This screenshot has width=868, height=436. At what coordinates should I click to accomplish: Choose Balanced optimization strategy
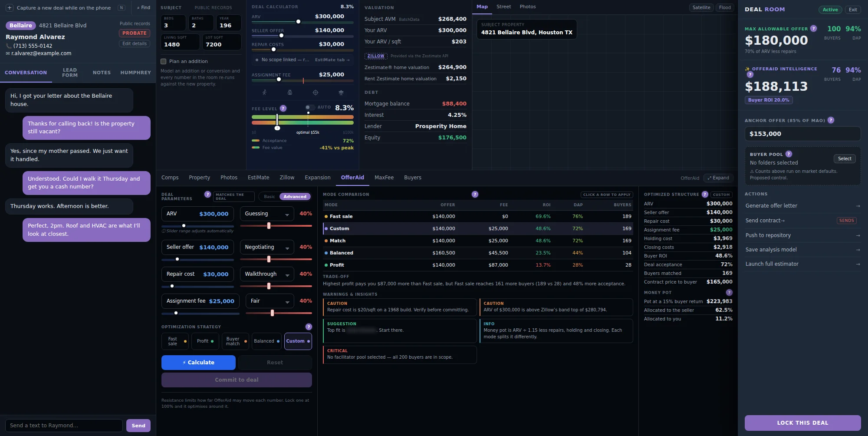[266, 341]
